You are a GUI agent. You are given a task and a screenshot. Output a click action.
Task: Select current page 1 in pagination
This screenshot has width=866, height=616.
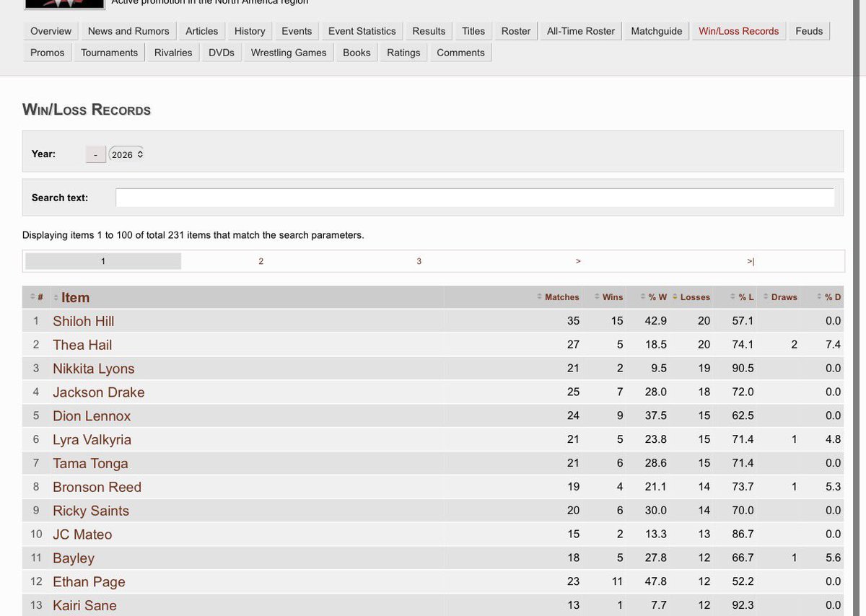(103, 261)
